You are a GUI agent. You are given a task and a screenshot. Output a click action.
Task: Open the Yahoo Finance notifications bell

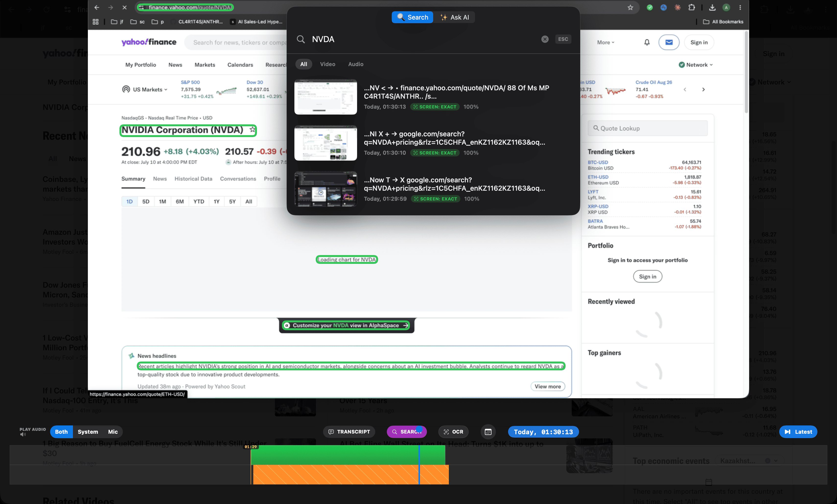647,42
